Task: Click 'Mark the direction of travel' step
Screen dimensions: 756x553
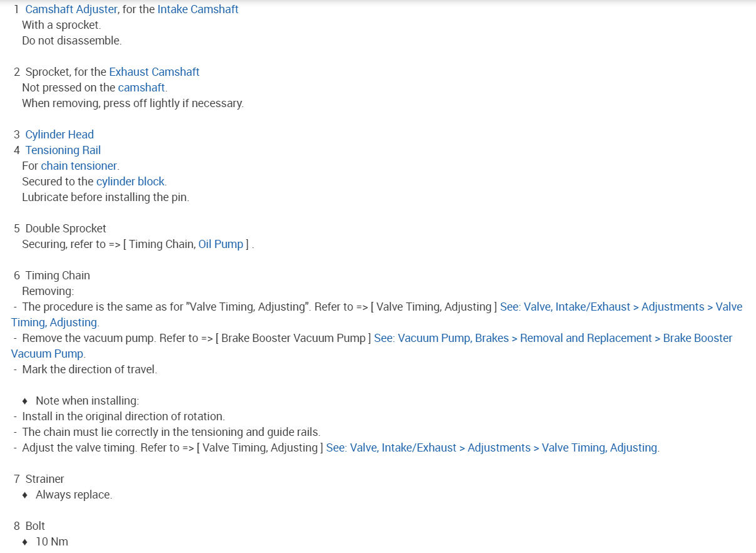Action: pos(89,370)
